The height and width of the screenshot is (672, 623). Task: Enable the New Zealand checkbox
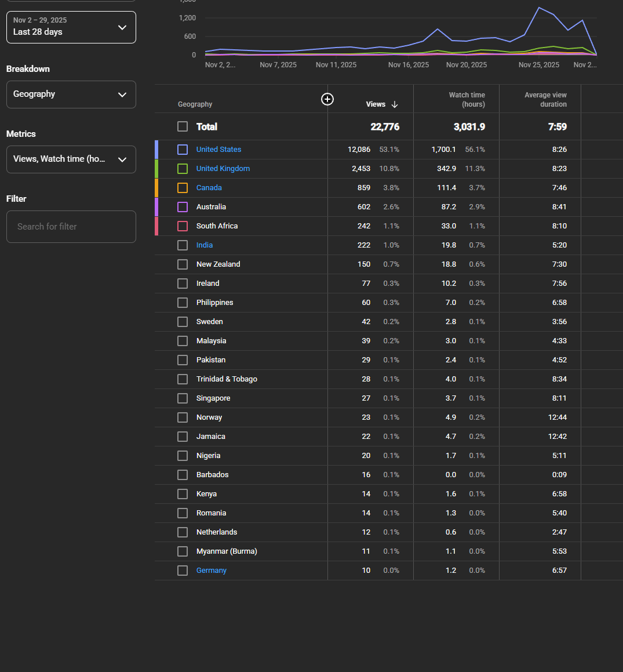(183, 264)
